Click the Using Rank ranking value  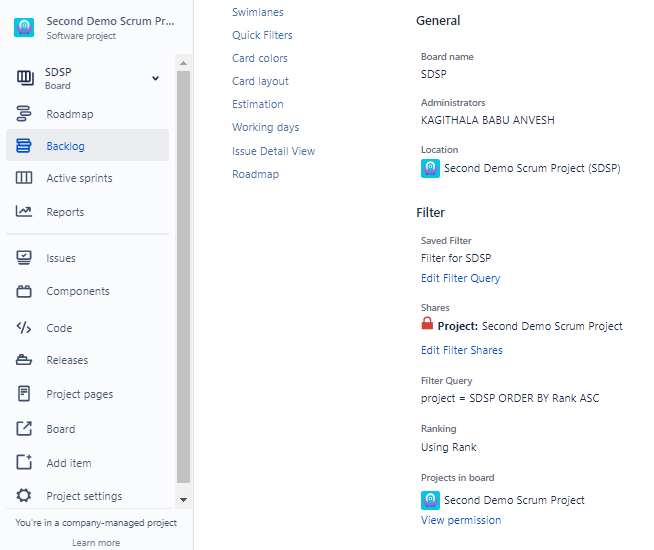pyautogui.click(x=448, y=447)
